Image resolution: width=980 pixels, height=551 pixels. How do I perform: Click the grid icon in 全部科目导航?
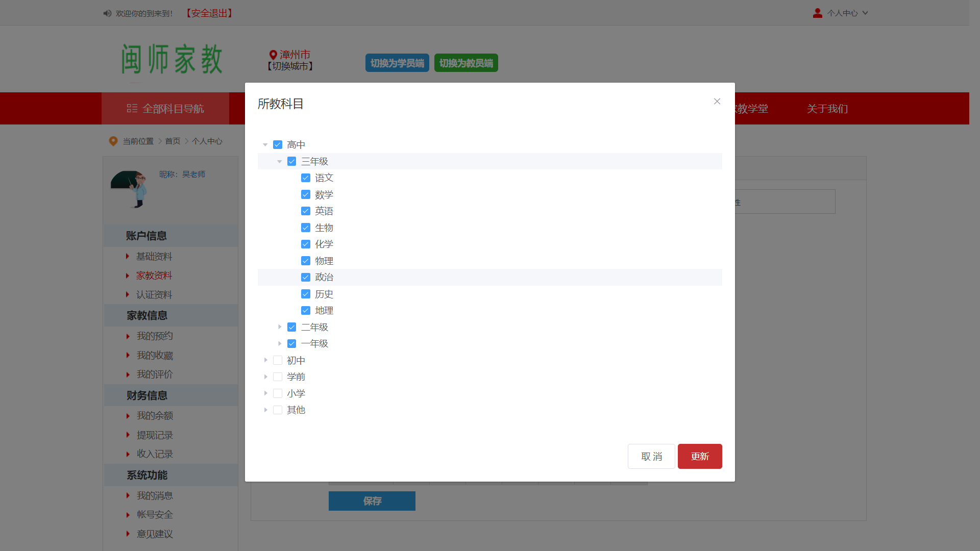tap(132, 109)
